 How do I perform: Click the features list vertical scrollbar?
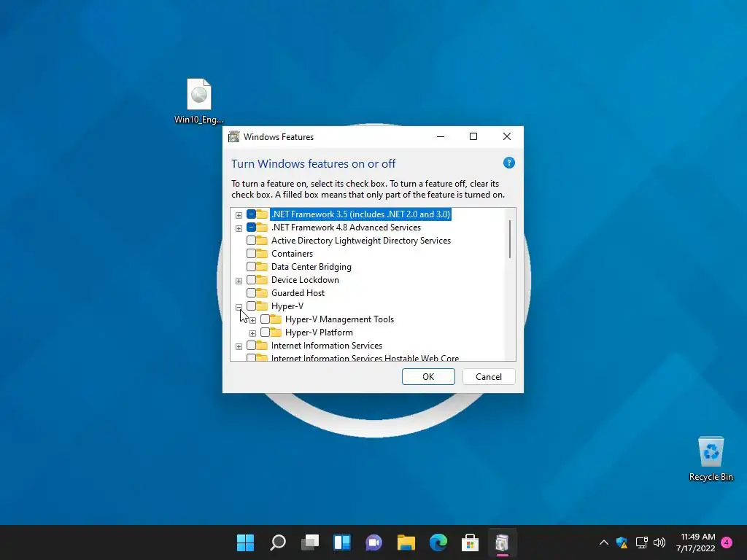(x=510, y=238)
